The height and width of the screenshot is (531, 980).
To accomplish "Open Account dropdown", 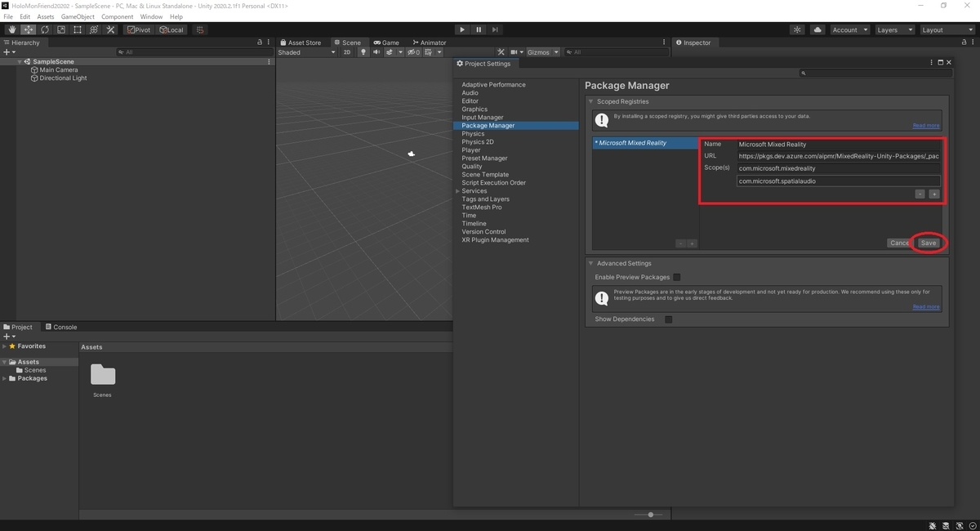I will click(849, 29).
